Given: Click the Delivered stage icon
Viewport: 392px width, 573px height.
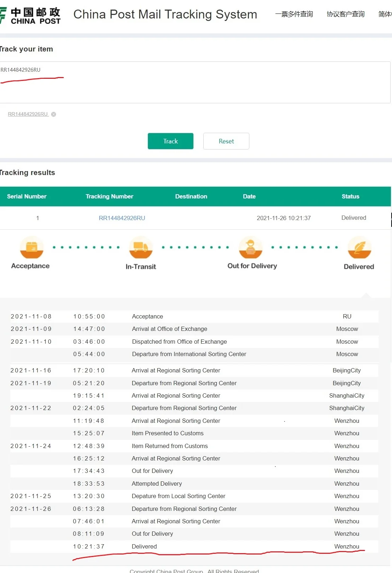Looking at the screenshot, I should [359, 247].
